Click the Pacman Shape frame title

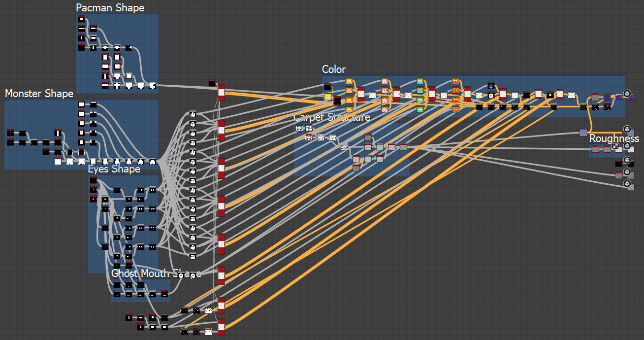pos(110,8)
